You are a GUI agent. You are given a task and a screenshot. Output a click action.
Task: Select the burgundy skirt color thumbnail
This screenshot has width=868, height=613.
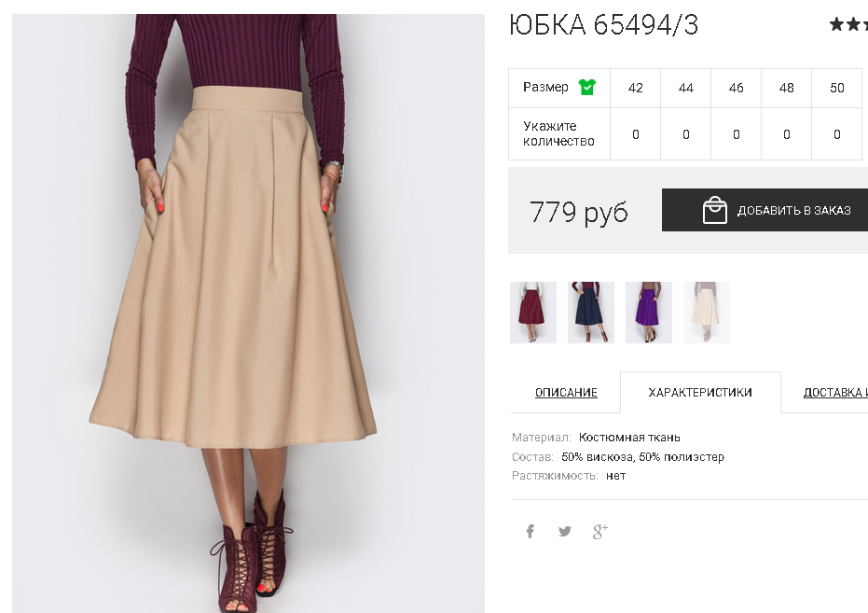[x=533, y=313]
